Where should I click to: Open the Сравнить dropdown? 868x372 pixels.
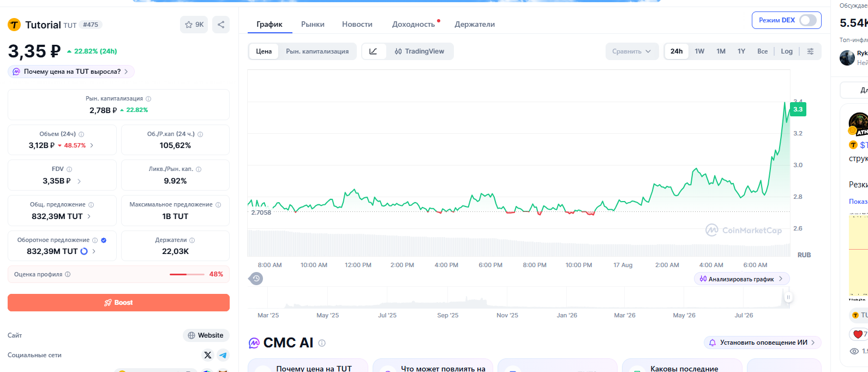pos(632,51)
